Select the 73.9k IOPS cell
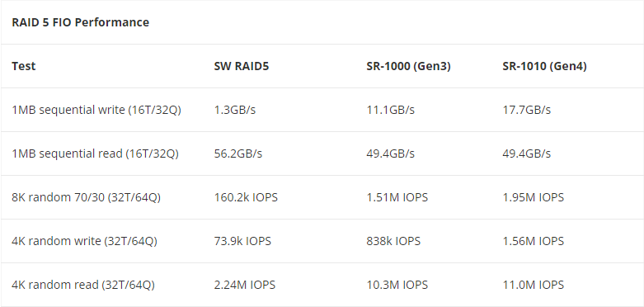This screenshot has height=307, width=644. click(x=242, y=241)
